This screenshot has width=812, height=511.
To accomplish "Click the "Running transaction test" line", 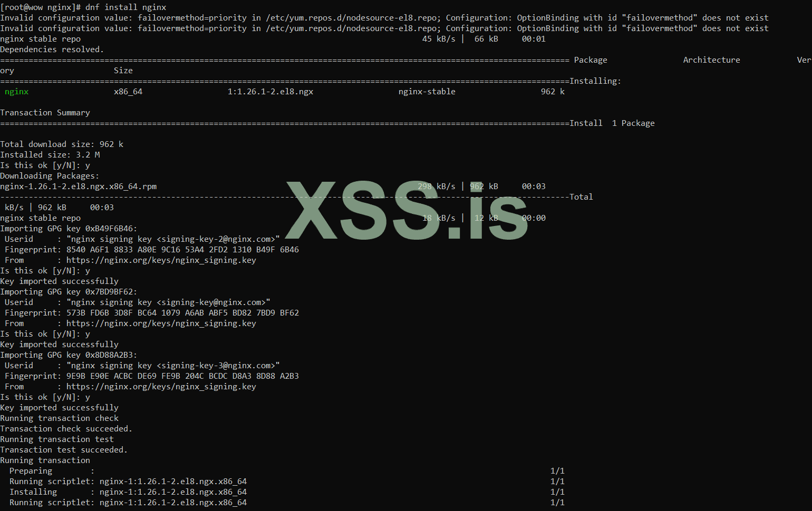I will tap(57, 439).
